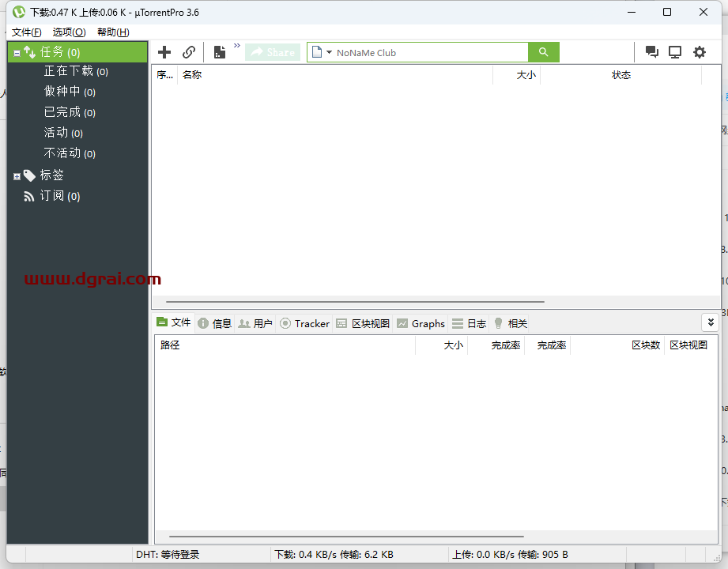Click the NoNaMe Club search field

tap(427, 53)
